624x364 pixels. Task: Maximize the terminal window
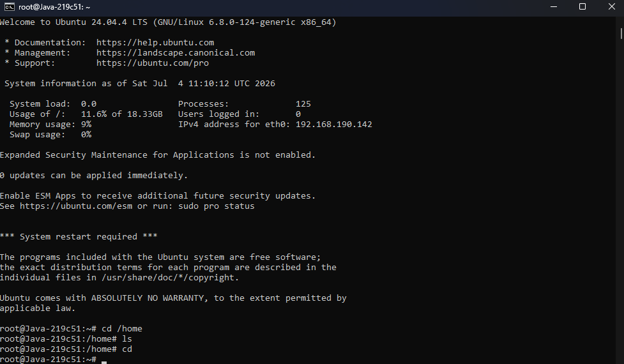click(582, 7)
